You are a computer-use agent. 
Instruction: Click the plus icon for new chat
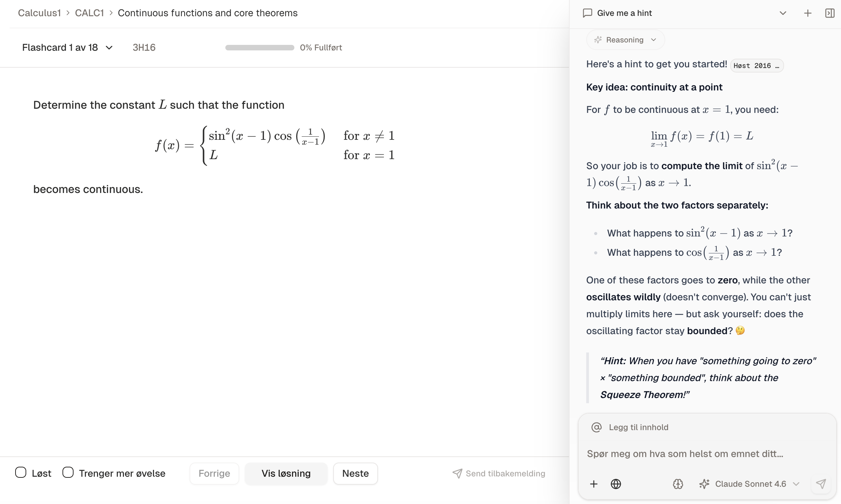point(808,13)
